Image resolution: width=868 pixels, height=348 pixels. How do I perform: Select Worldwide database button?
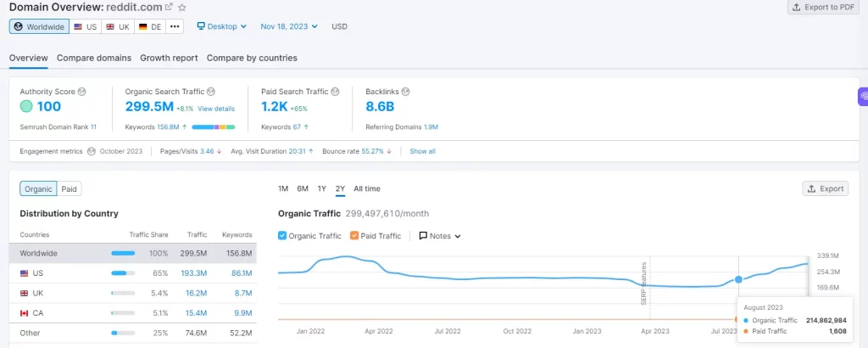pos(39,26)
